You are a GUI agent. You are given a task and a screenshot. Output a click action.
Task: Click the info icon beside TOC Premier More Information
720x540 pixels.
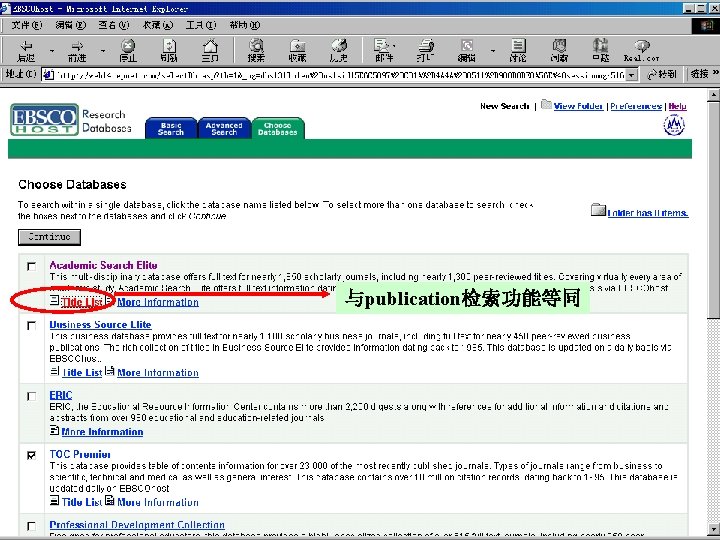[x=110, y=500]
